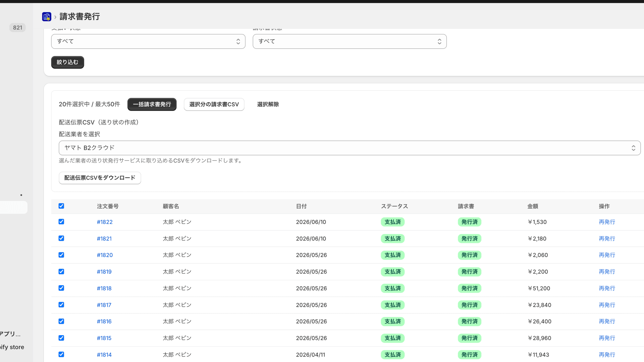Click the 20件選択中 / 最大50件 label

(x=89, y=104)
